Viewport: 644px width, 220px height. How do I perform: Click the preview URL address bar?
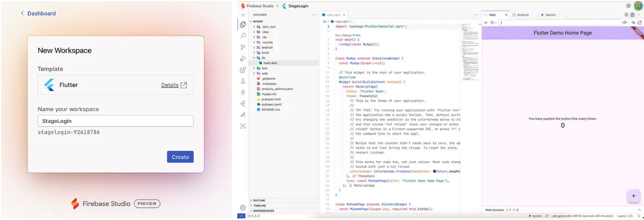coord(559,23)
